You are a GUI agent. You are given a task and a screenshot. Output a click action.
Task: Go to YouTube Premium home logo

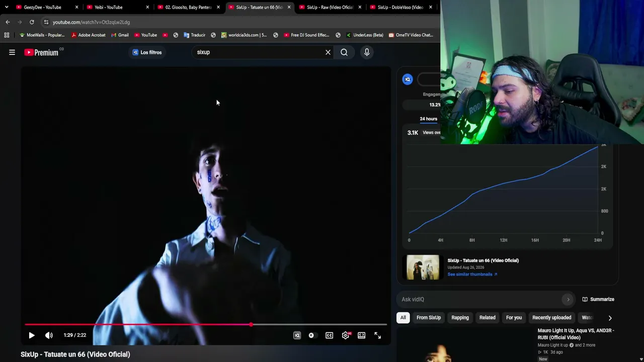coord(41,52)
